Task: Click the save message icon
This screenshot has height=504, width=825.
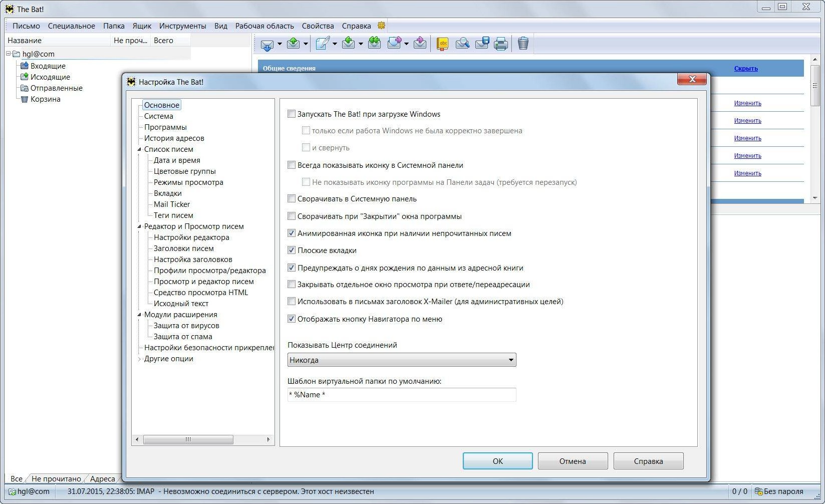Action: (x=482, y=44)
